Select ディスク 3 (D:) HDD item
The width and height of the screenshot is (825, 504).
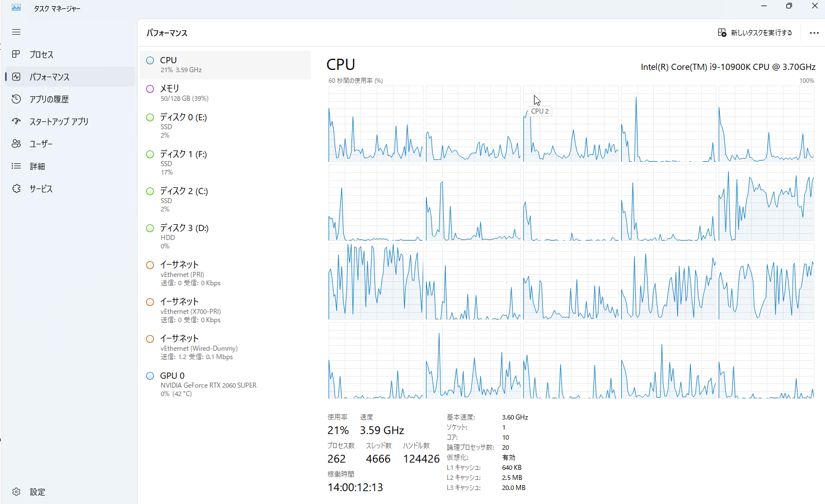225,237
